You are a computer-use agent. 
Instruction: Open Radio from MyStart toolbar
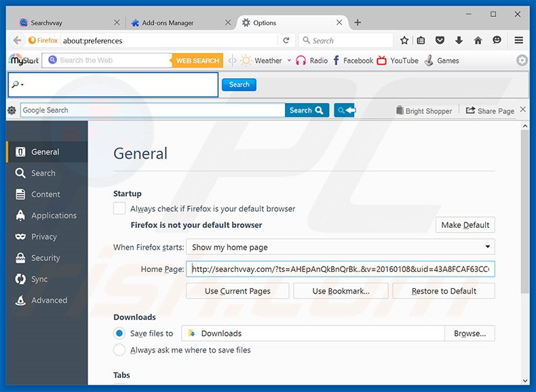click(311, 60)
